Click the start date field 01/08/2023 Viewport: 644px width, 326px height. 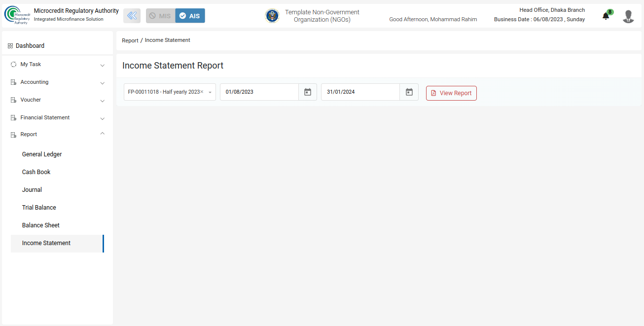coord(259,92)
